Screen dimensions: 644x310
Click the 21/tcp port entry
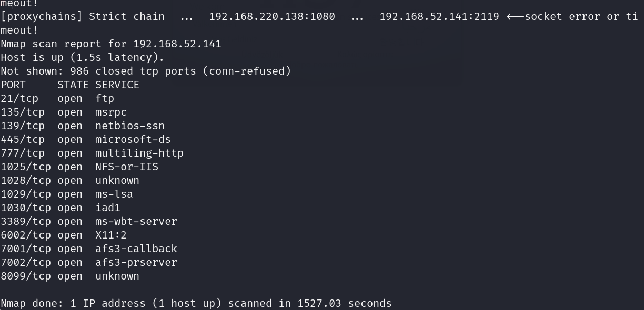coord(19,98)
